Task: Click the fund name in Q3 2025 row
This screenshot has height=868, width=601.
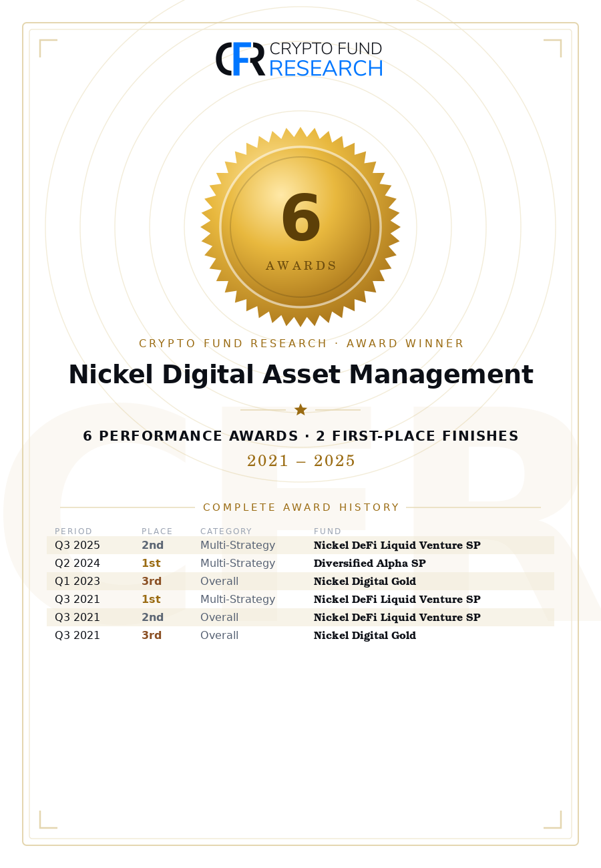Action: point(397,546)
